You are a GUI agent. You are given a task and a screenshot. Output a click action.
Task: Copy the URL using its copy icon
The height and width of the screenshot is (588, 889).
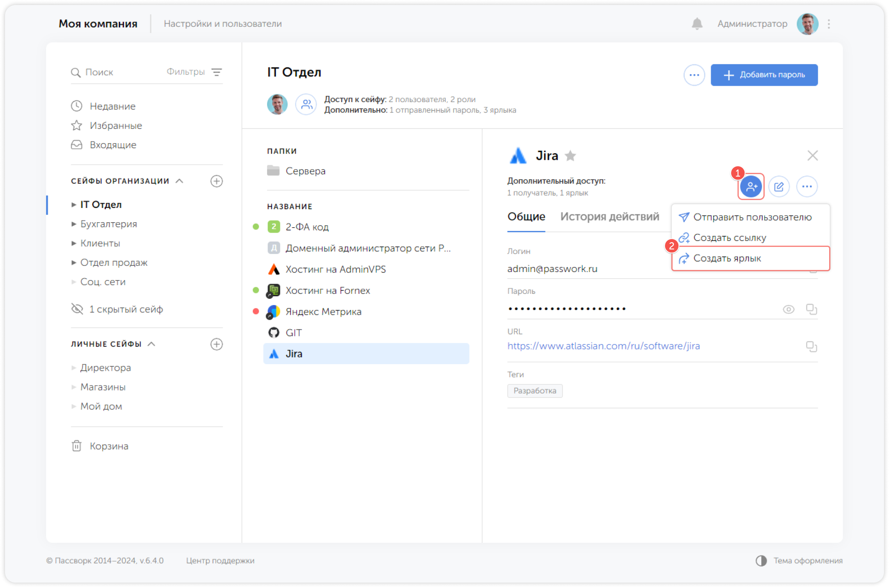tap(811, 347)
